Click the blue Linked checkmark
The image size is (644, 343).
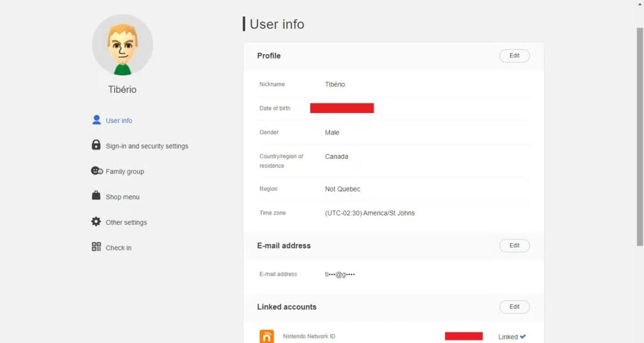click(x=523, y=337)
